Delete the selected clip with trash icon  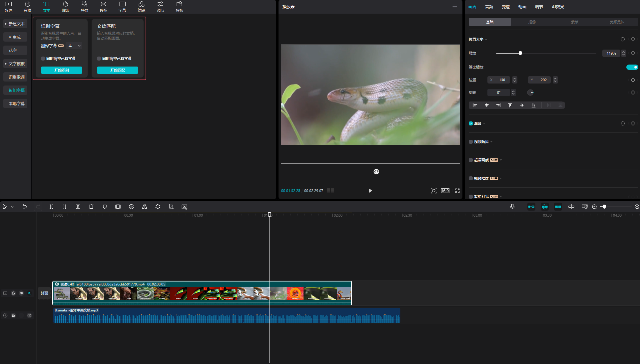pyautogui.click(x=91, y=207)
